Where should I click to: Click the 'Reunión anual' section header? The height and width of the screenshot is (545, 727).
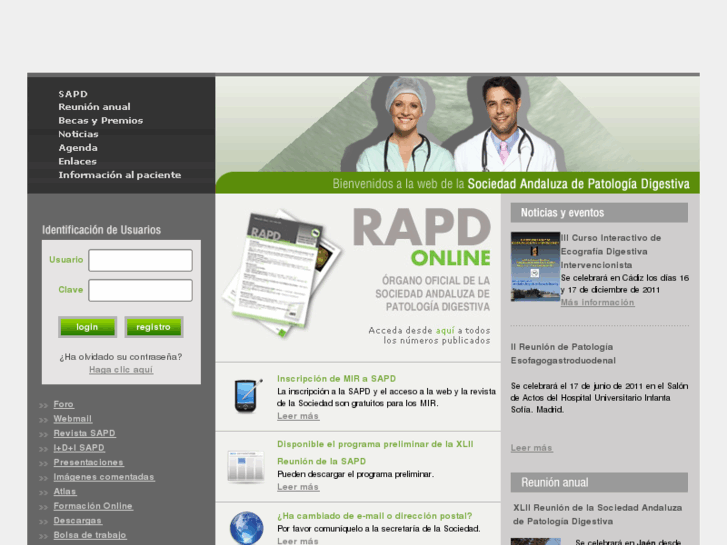(x=599, y=482)
